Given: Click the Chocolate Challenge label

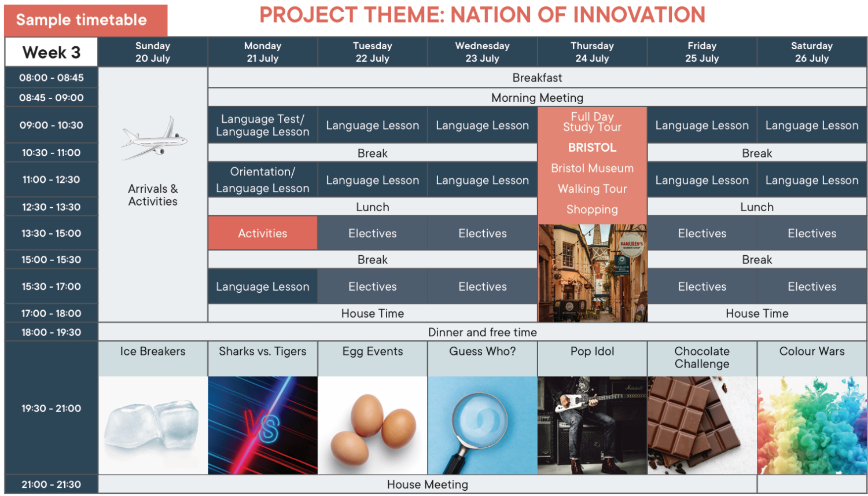Looking at the screenshot, I should click(702, 358).
